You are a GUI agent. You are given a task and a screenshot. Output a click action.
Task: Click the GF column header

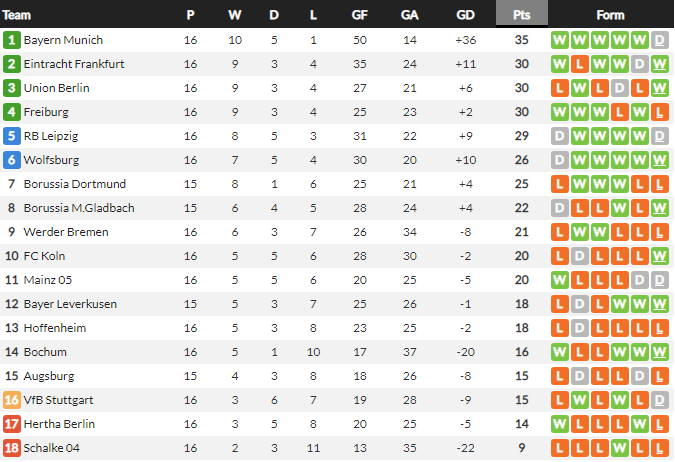pos(359,15)
